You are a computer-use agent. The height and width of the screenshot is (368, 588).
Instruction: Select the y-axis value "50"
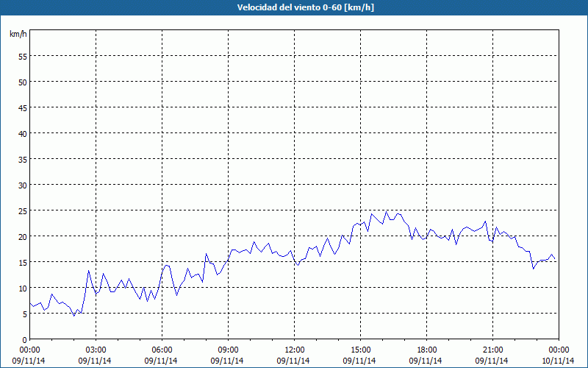[x=23, y=82]
